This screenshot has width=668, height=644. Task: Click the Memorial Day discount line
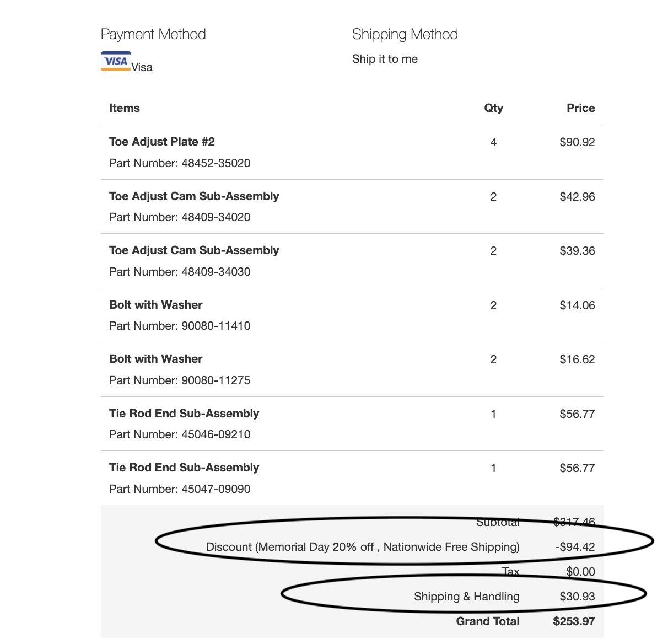click(x=363, y=547)
